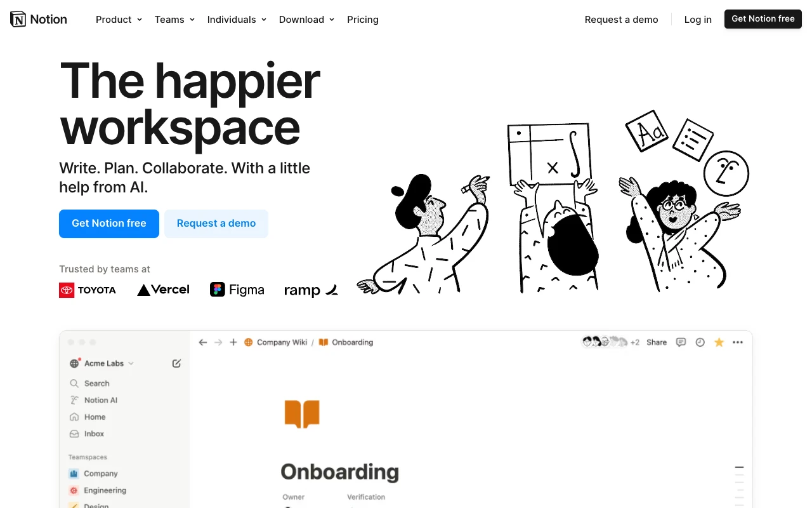Expand the Product dropdown menu
812x508 pixels.
(x=119, y=20)
